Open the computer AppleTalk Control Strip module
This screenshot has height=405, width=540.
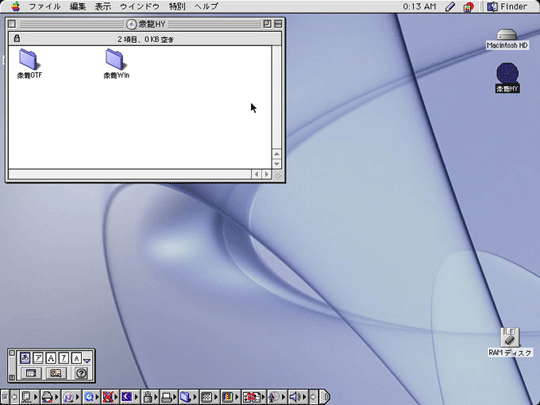(29, 397)
